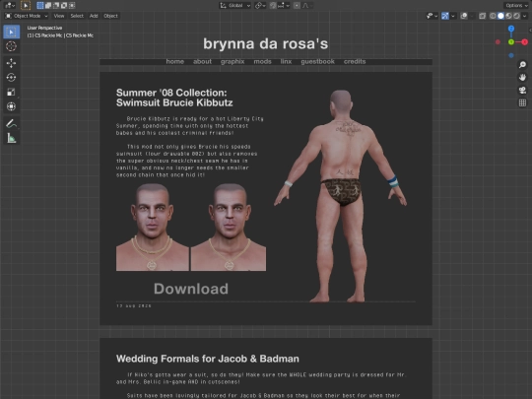Click the 'User Perspective' viewport label
Image resolution: width=532 pixels, height=399 pixels.
44,28
